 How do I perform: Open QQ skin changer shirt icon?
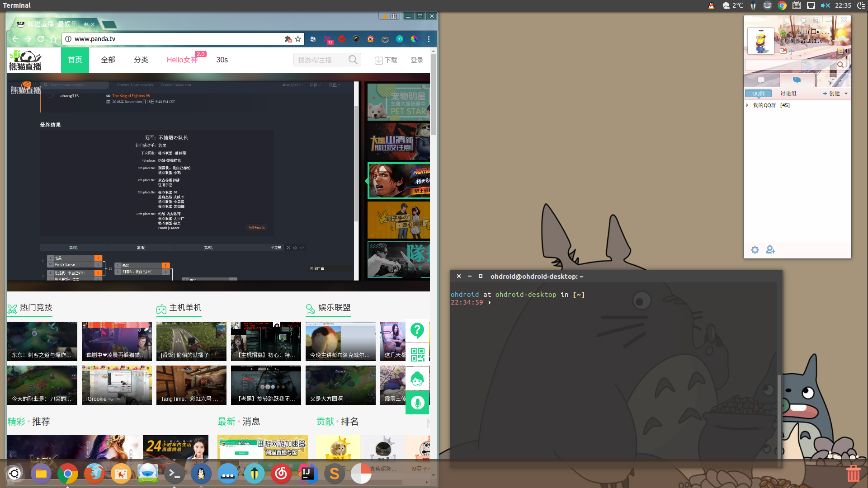(803, 20)
